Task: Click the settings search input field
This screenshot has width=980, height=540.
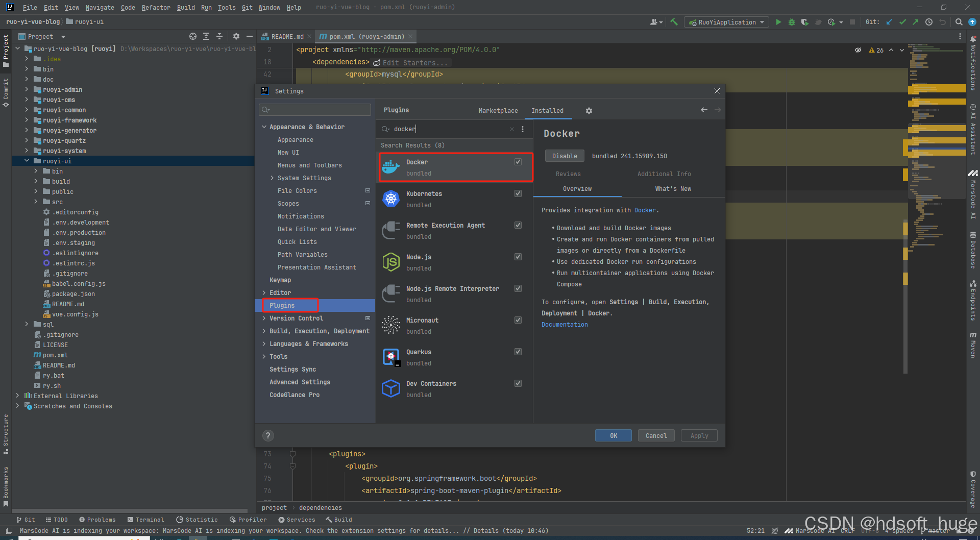Action: coord(315,110)
